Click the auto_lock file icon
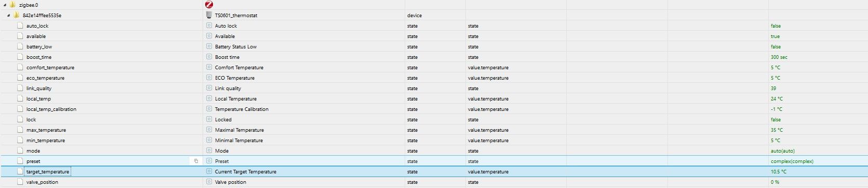Screen dimensions: 868x188 click(20, 26)
